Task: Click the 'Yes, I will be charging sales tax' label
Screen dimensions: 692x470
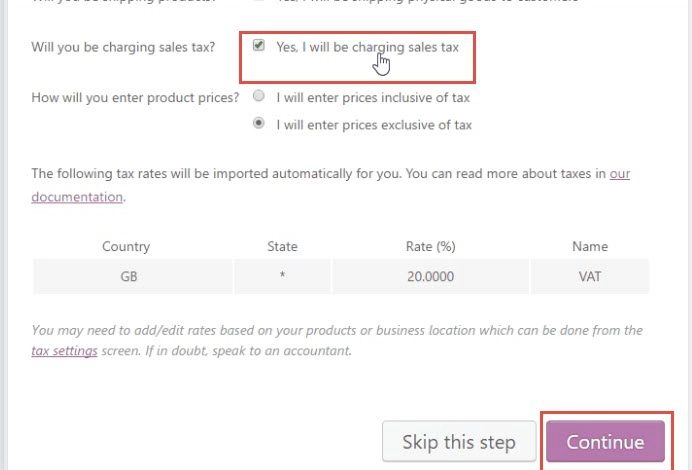Action: pos(368,47)
